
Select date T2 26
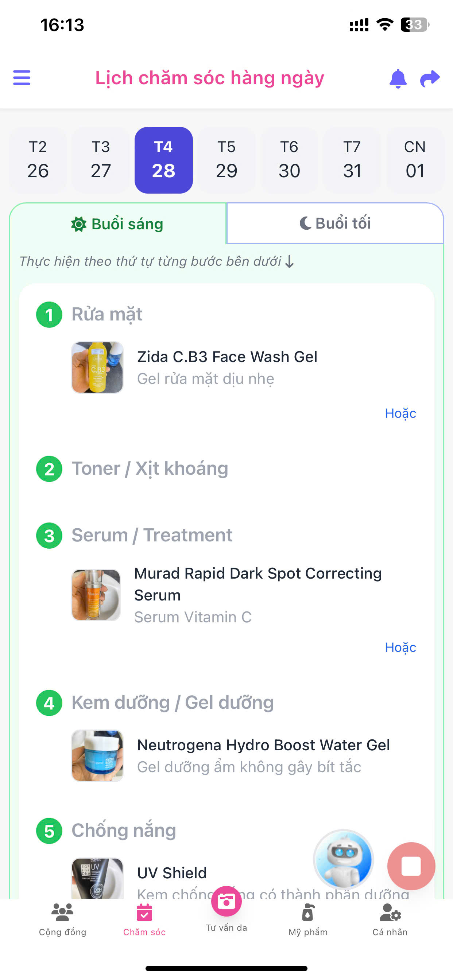(38, 160)
